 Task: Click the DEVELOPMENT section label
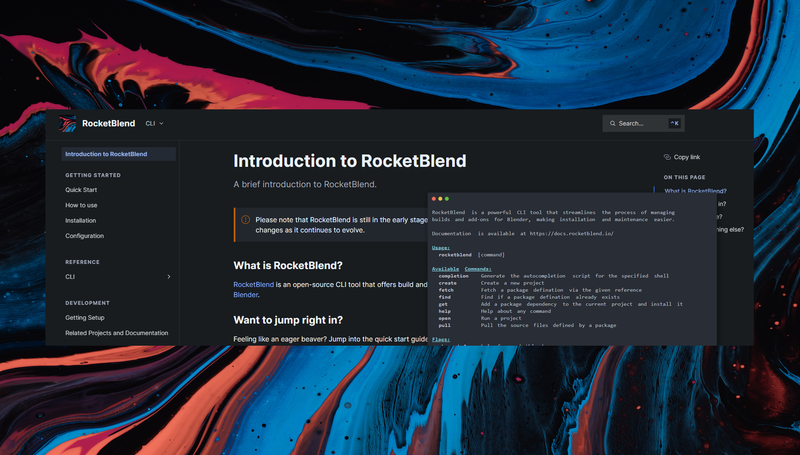(87, 303)
